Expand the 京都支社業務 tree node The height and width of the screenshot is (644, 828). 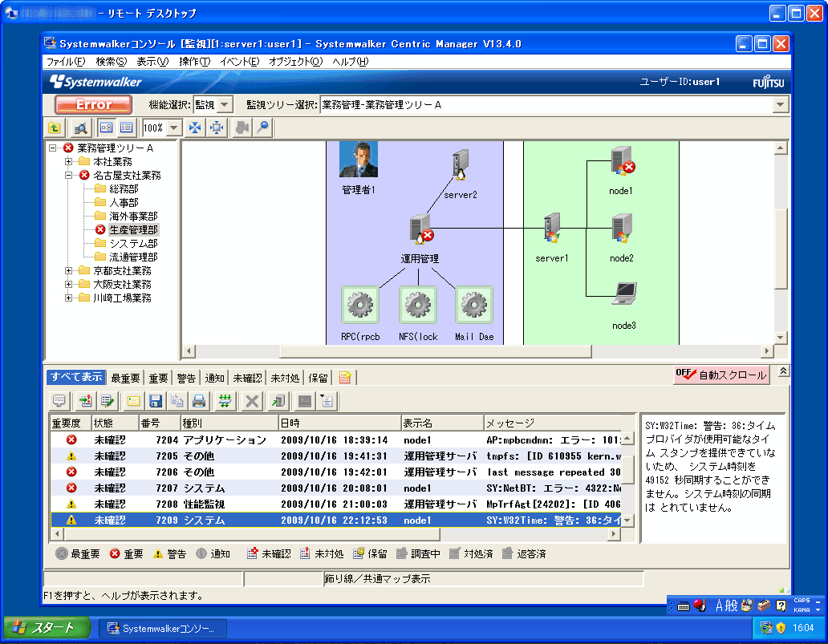(x=68, y=271)
